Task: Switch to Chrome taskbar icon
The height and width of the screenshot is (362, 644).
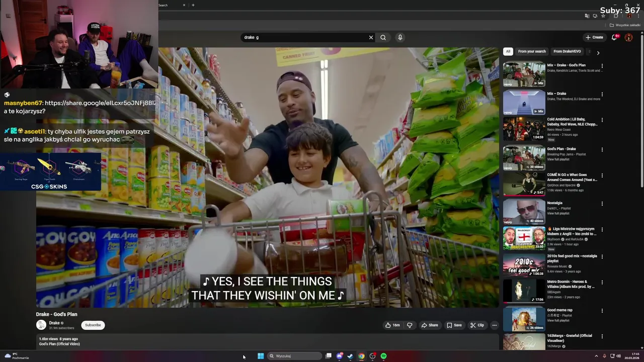Action: pyautogui.click(x=361, y=356)
